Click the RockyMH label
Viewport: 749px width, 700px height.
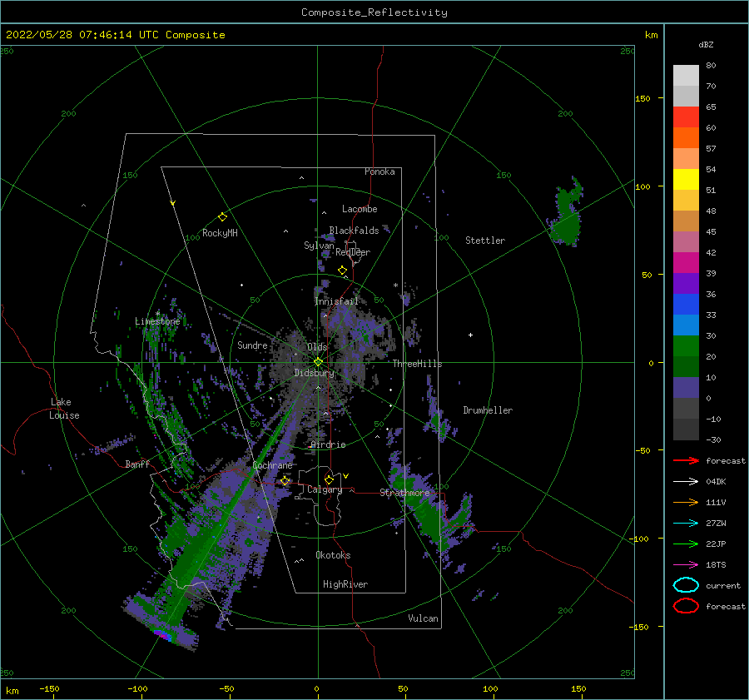click(x=220, y=233)
